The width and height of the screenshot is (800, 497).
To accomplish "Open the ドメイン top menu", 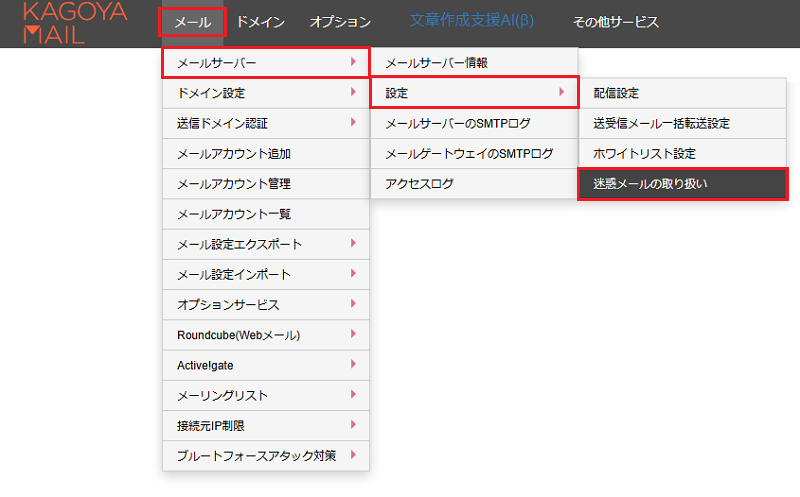I will [x=260, y=22].
